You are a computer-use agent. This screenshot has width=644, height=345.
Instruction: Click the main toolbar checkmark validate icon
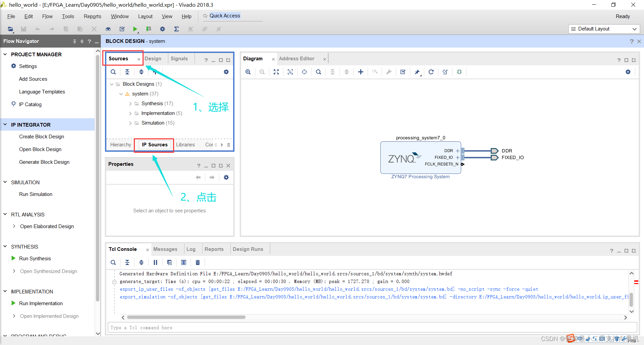(122, 29)
